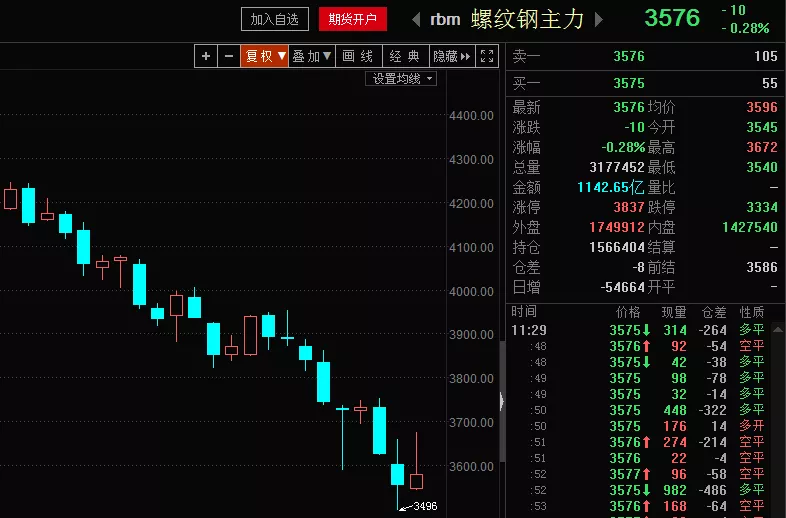Screen dimensions: 786x518
Task: Click the 3600.00 axis label
Action: pyautogui.click(x=471, y=466)
